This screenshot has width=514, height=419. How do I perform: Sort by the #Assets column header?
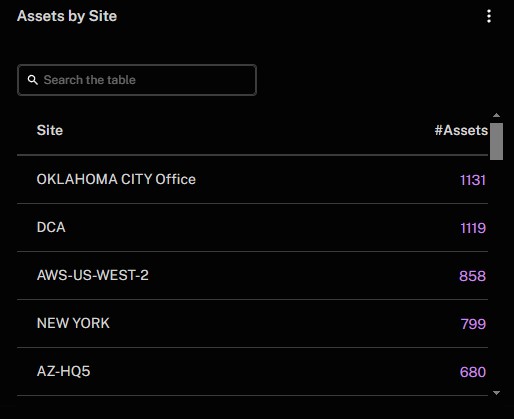[461, 130]
